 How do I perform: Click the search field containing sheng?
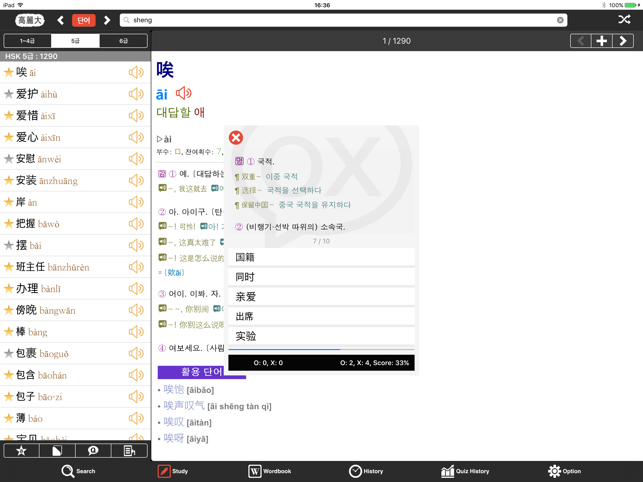(340, 20)
